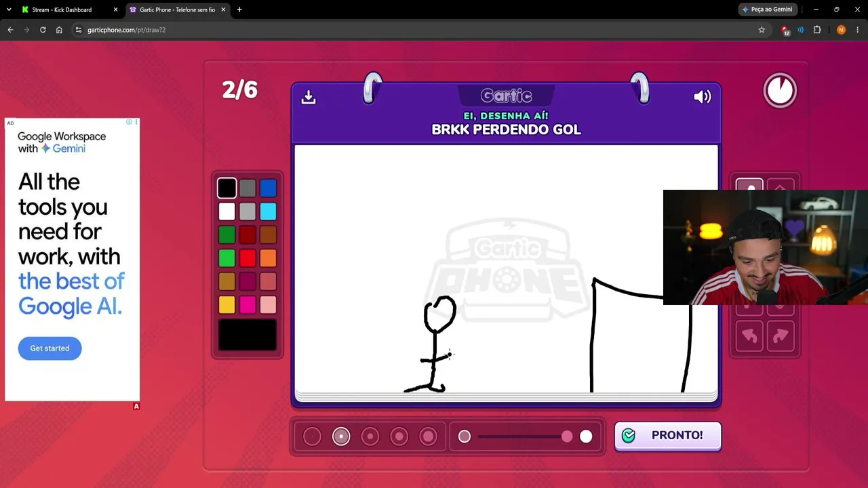Pick the yellow color swatch
This screenshot has width=868, height=488.
point(227,305)
